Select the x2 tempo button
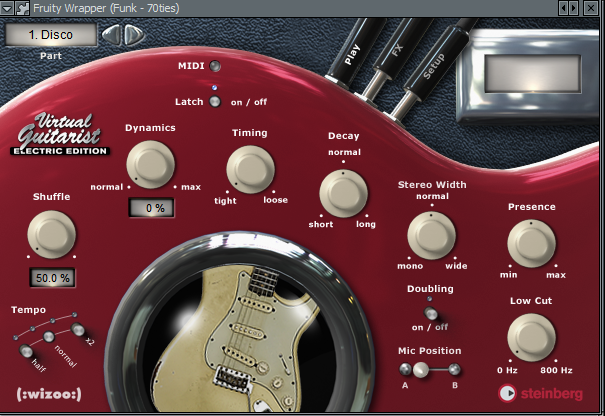This screenshot has width=605, height=416. pyautogui.click(x=78, y=329)
